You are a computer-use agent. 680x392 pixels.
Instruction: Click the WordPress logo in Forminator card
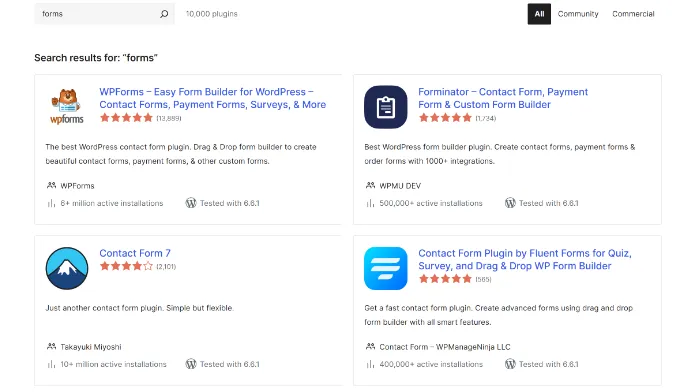(510, 203)
